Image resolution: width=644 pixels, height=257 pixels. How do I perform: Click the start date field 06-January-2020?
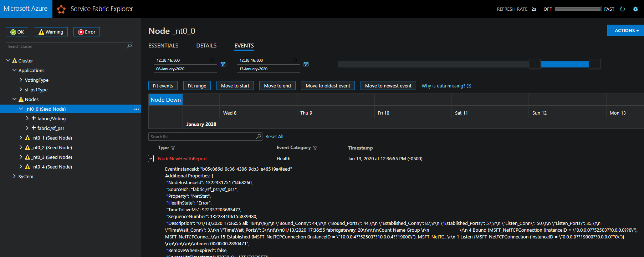coord(185,69)
